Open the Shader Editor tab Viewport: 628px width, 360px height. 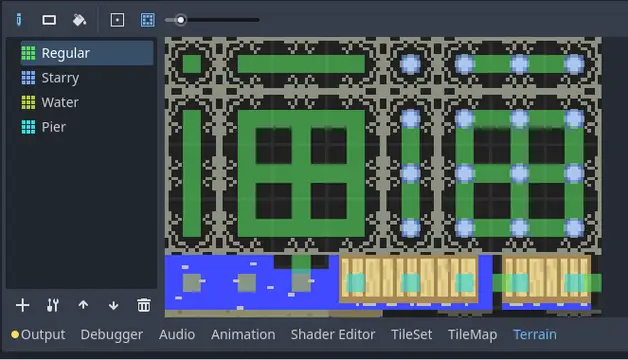click(x=333, y=334)
